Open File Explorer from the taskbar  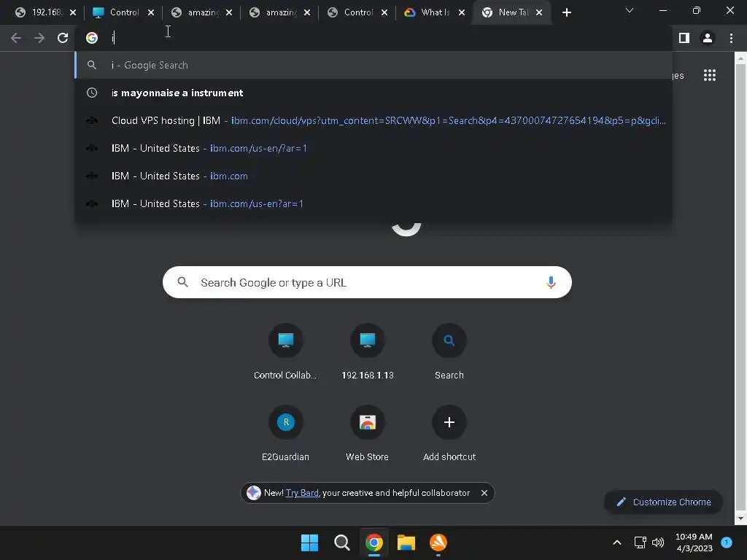[406, 542]
